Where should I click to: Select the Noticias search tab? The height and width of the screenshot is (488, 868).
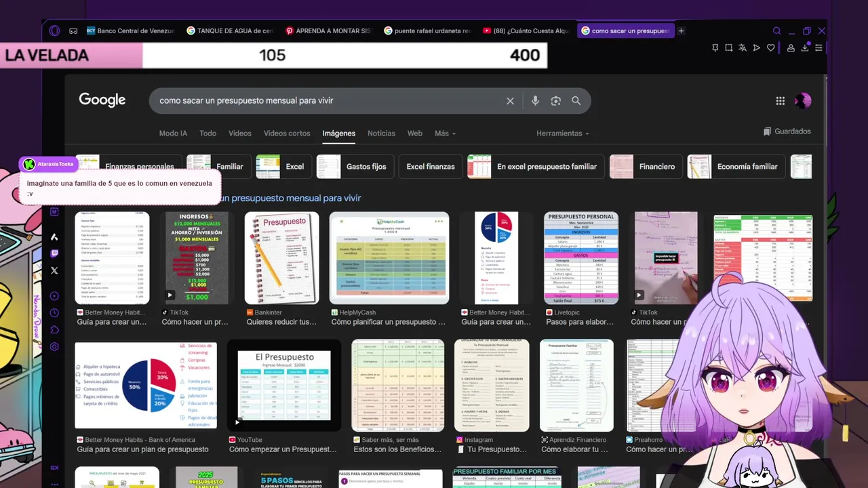pos(381,134)
